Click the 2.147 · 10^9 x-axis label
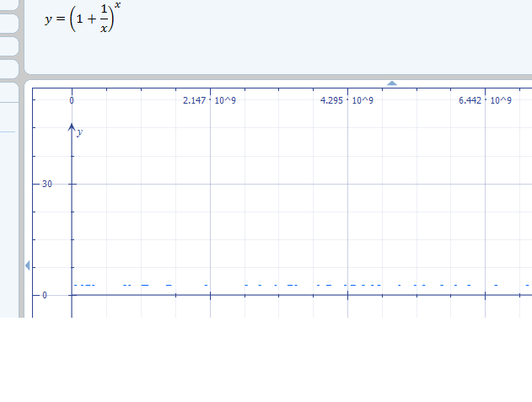The height and width of the screenshot is (402, 532). coord(209,101)
